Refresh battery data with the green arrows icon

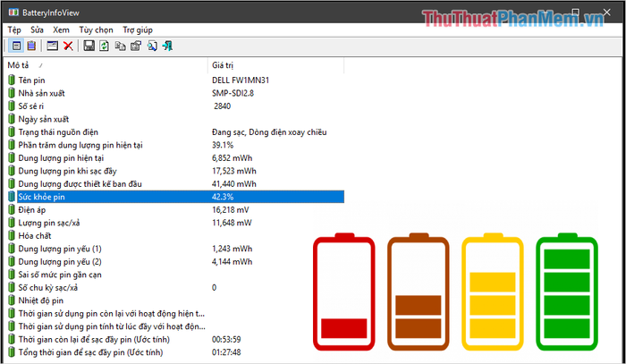coord(104,46)
